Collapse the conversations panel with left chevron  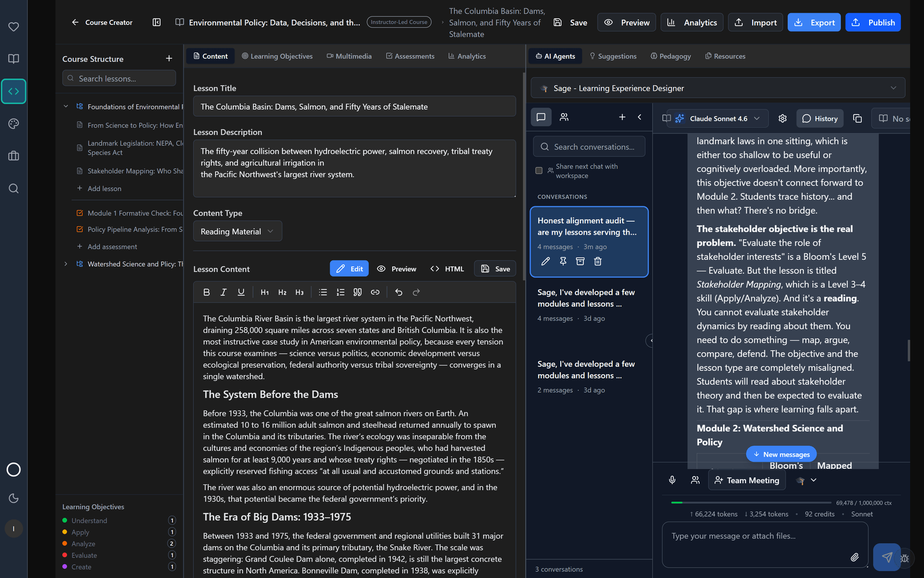639,117
